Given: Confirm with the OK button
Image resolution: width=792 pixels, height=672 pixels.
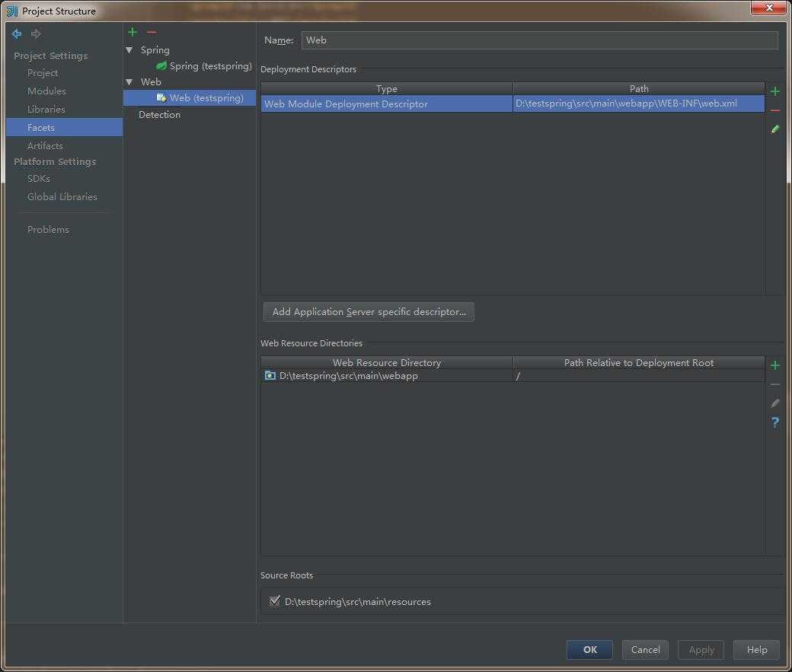Looking at the screenshot, I should (x=589, y=649).
